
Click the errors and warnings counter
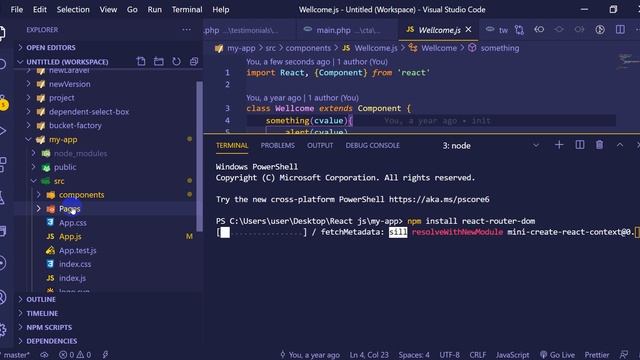75,355
